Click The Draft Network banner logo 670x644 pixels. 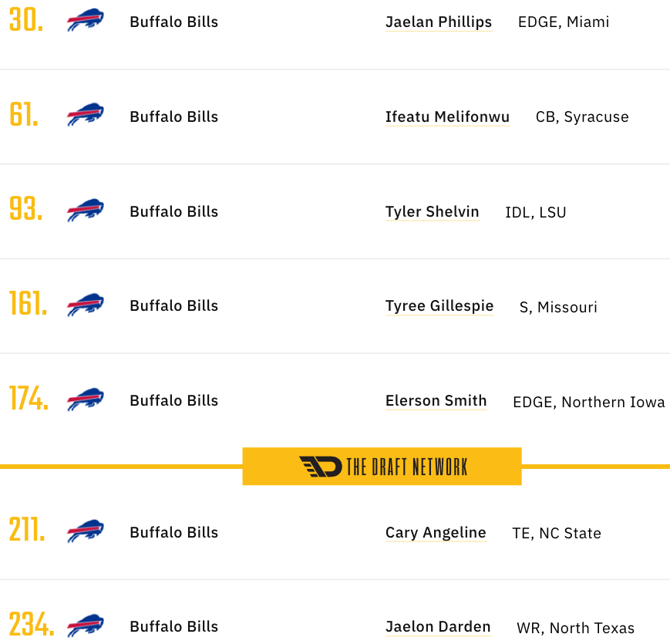[382, 467]
